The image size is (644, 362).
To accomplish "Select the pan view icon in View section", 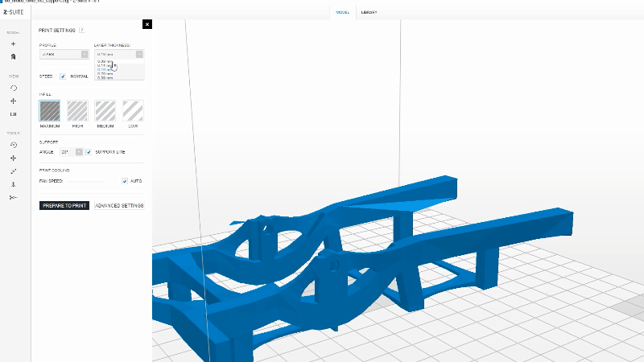I will (13, 101).
